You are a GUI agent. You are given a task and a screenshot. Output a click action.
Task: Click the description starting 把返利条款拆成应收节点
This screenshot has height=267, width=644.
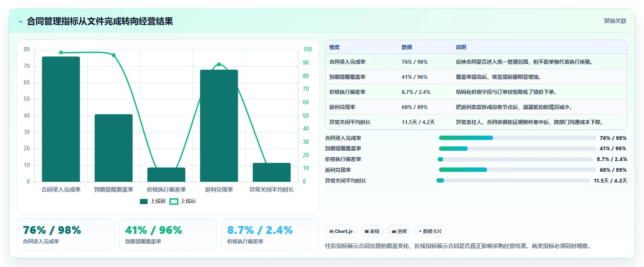click(514, 107)
